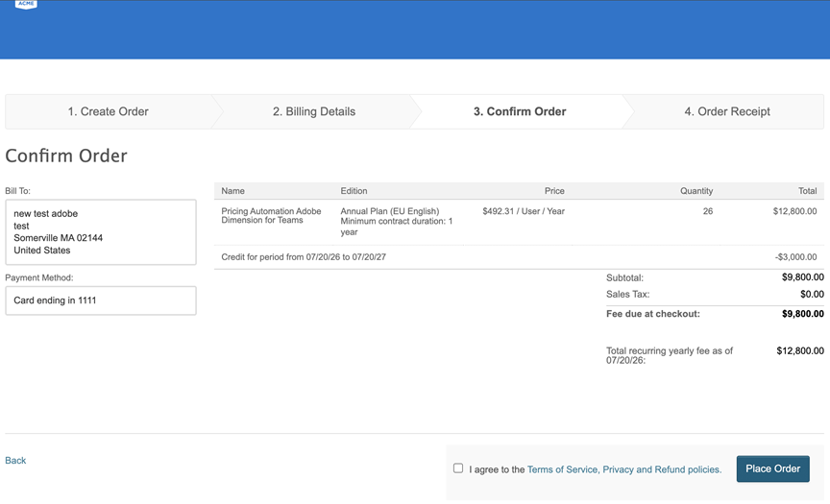Click the Fee due at checkout: label

652,314
